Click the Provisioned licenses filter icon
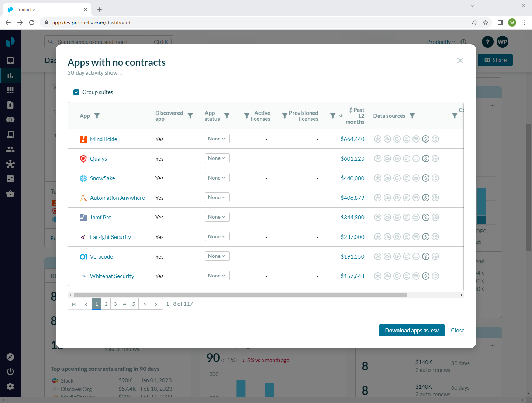The image size is (532, 403). [x=284, y=116]
